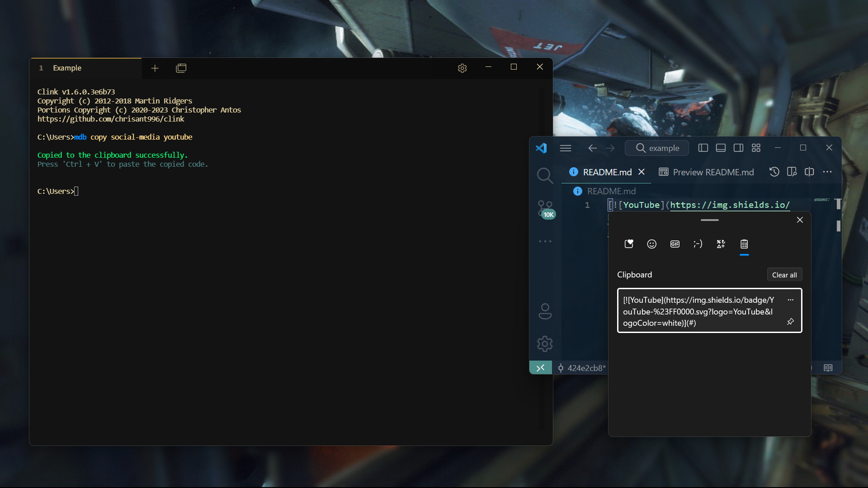Image resolution: width=868 pixels, height=488 pixels.
Task: Click the Clear all button
Action: 784,275
